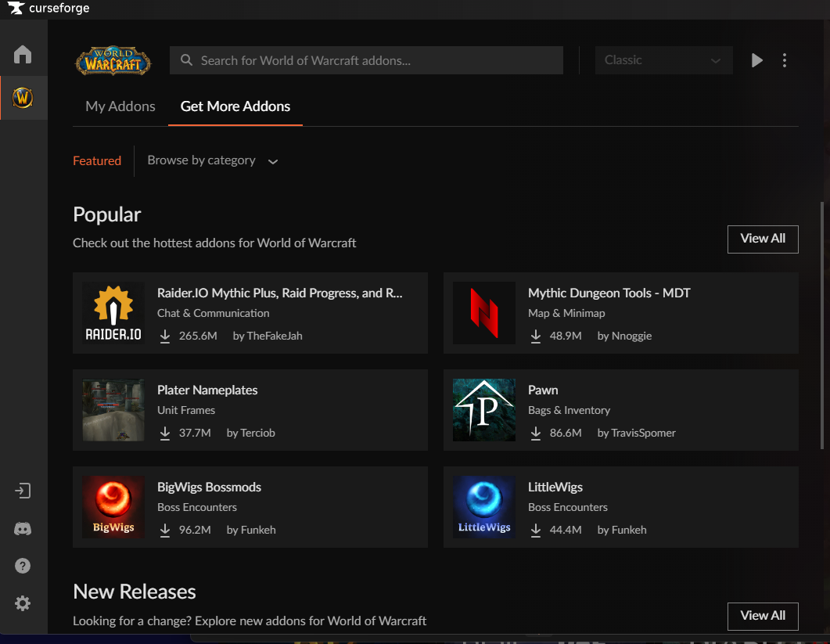Click the search magnifier icon
The width and height of the screenshot is (830, 644).
click(x=186, y=59)
